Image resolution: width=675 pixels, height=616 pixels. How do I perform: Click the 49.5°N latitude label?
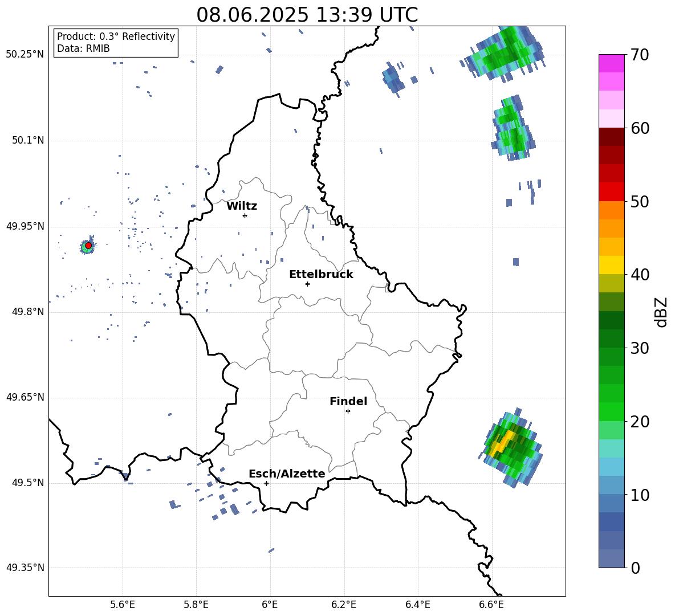coord(28,483)
